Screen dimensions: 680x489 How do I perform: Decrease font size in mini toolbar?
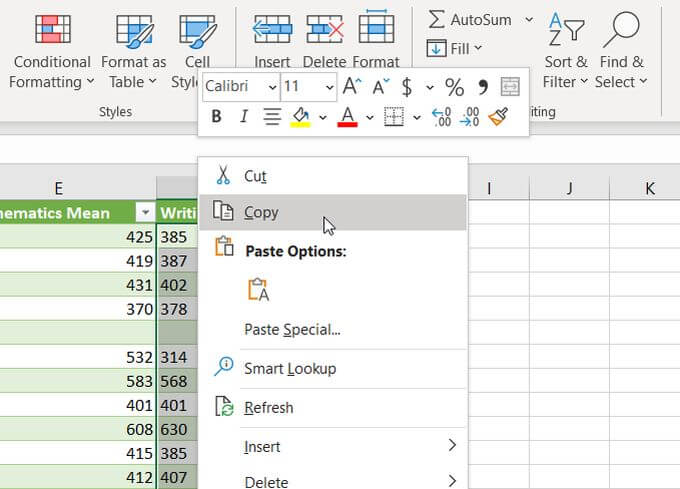(380, 86)
